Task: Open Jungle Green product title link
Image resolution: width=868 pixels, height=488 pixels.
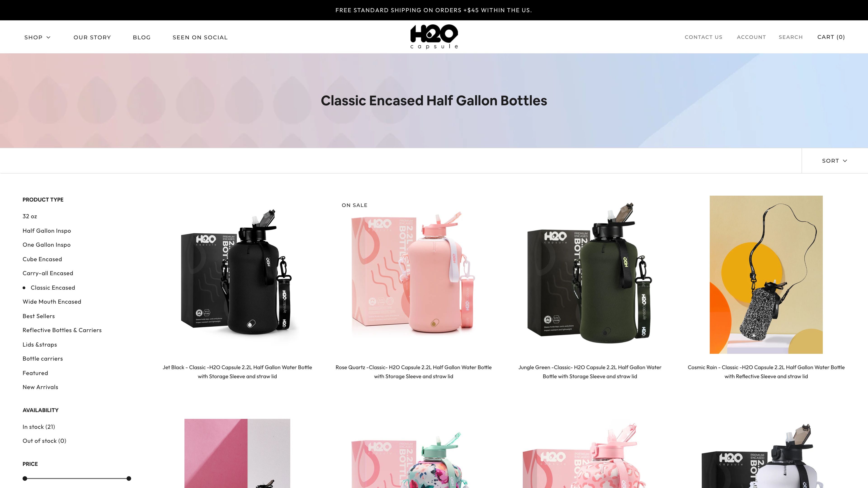Action: pyautogui.click(x=590, y=372)
